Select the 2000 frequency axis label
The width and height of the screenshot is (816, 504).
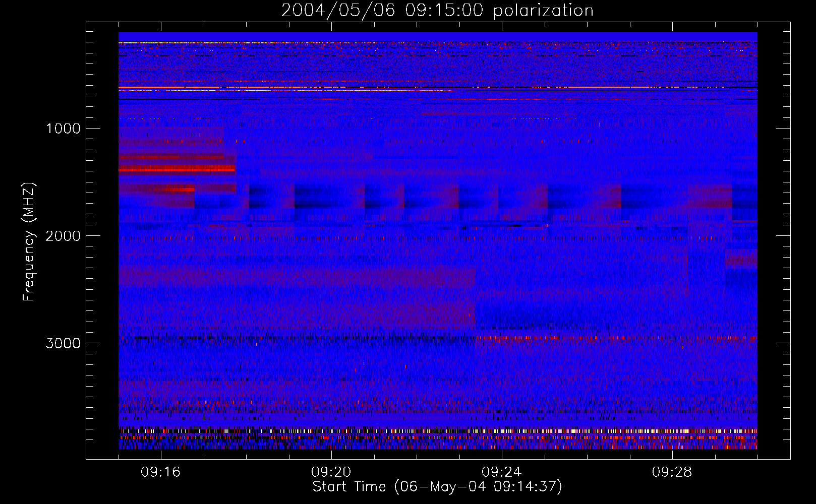click(63, 236)
